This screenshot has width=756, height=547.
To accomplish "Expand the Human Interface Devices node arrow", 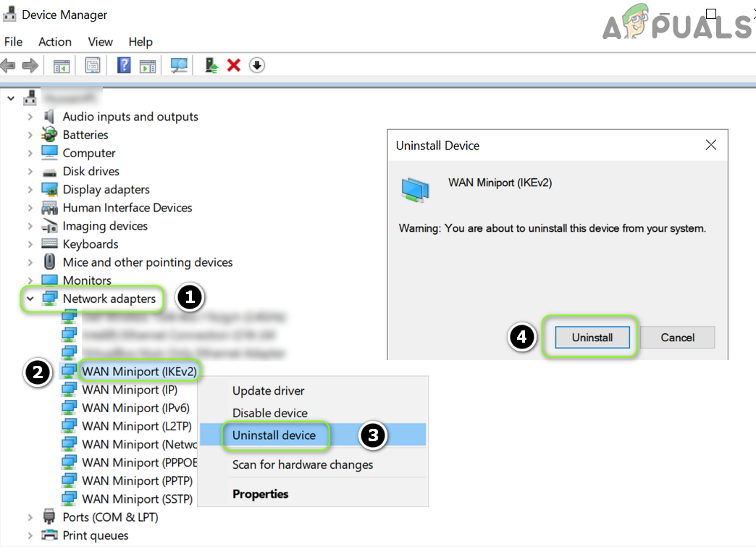I will tap(30, 208).
